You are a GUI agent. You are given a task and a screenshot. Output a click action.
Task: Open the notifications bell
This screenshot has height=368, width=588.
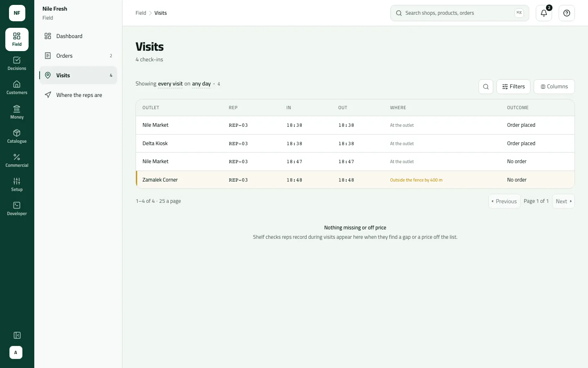pos(544,13)
